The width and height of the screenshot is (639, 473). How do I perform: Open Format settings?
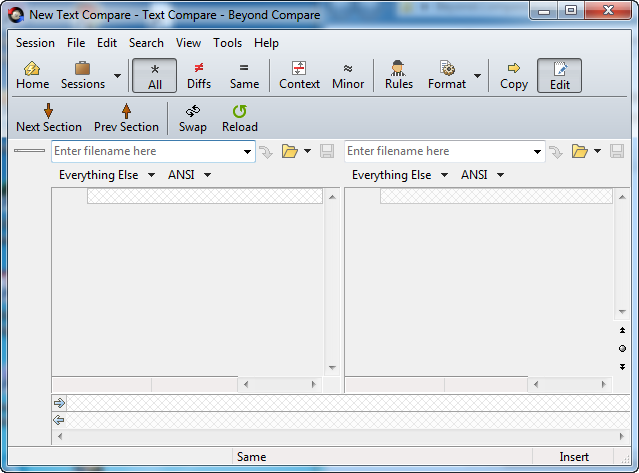pyautogui.click(x=447, y=76)
